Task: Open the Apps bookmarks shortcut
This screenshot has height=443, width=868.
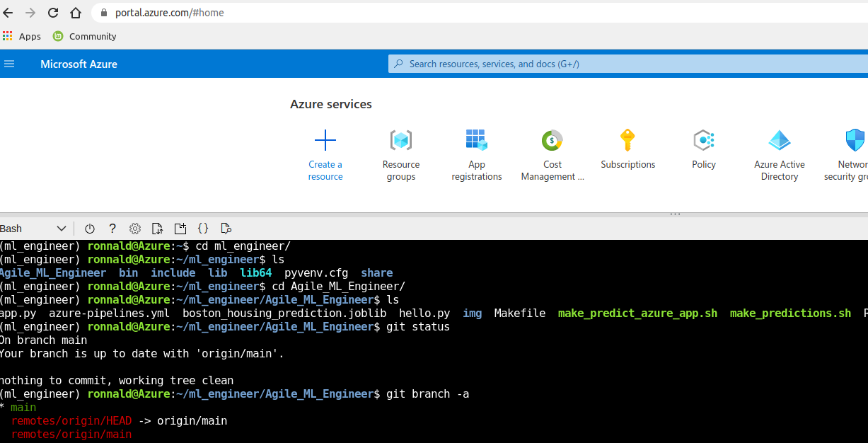Action: (22, 36)
